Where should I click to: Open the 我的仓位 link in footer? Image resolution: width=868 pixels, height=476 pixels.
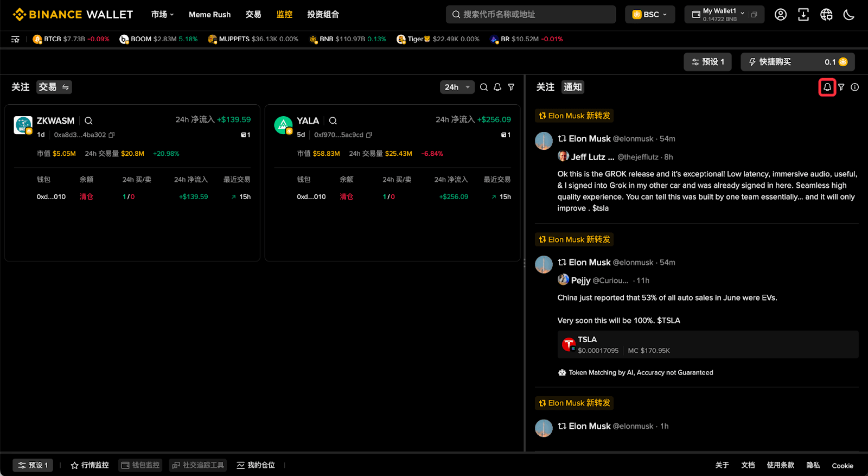click(256, 465)
